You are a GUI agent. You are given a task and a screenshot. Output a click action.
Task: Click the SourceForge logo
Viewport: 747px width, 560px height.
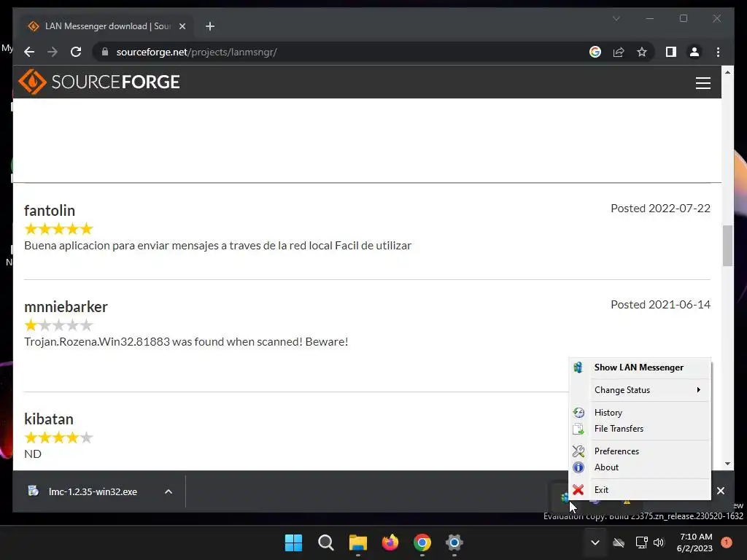[99, 82]
